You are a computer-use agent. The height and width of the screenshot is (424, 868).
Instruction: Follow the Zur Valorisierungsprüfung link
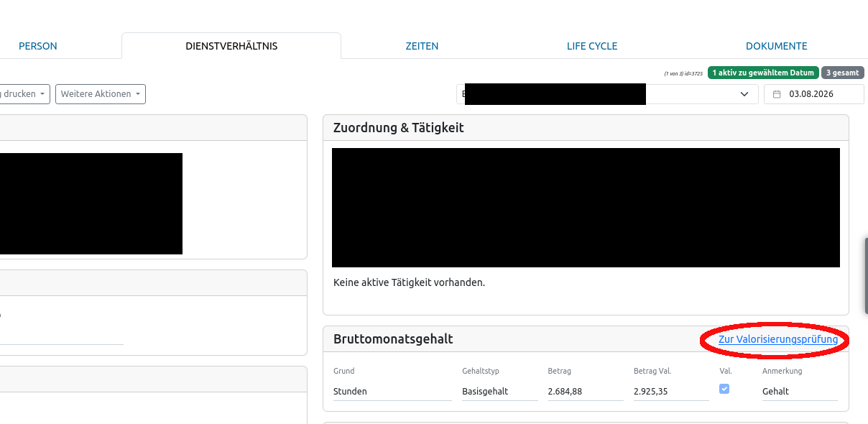pos(778,339)
